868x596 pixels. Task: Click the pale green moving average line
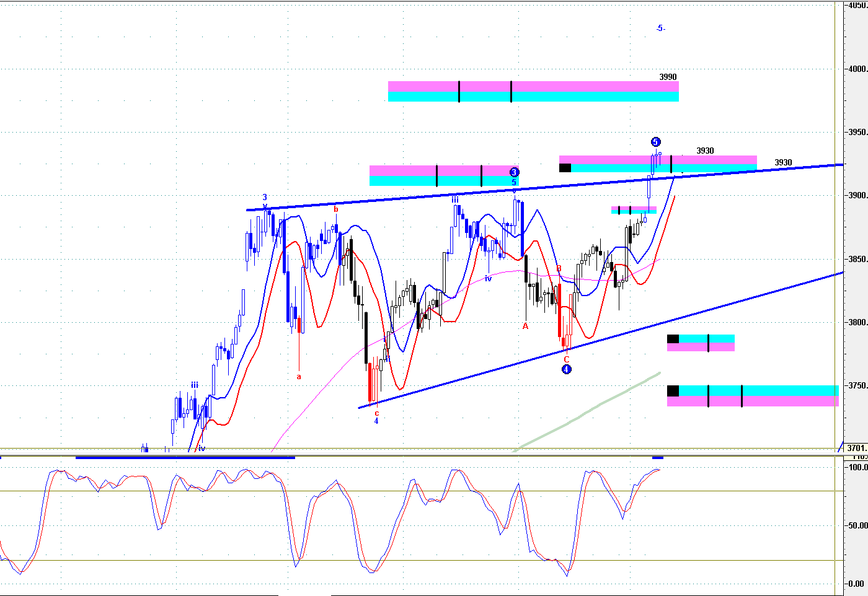pos(587,411)
